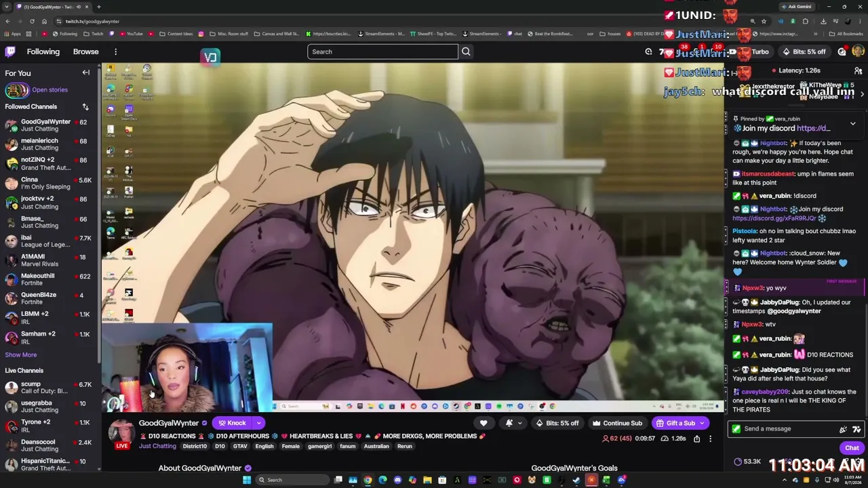The image size is (868, 488).
Task: Open the Twitch home logo
Action: (11, 52)
